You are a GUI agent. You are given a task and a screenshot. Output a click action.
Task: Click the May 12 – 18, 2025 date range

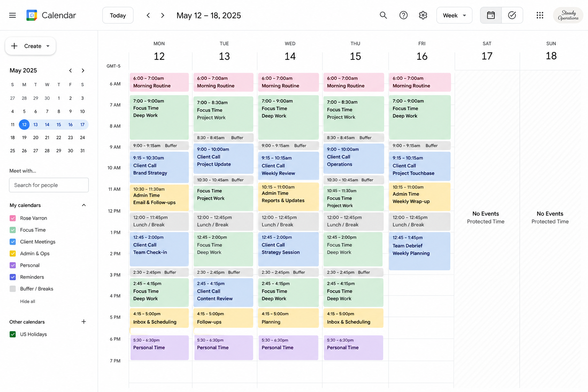[209, 15]
